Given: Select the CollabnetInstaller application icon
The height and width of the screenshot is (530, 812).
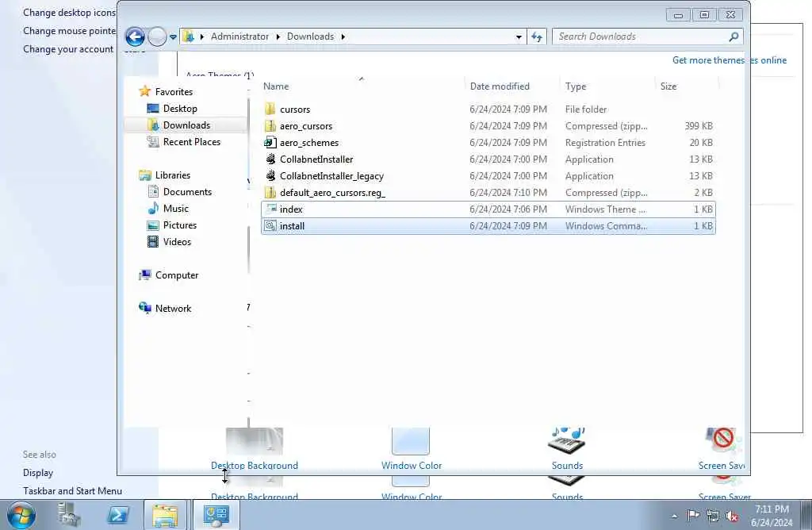Looking at the screenshot, I should [x=270, y=159].
